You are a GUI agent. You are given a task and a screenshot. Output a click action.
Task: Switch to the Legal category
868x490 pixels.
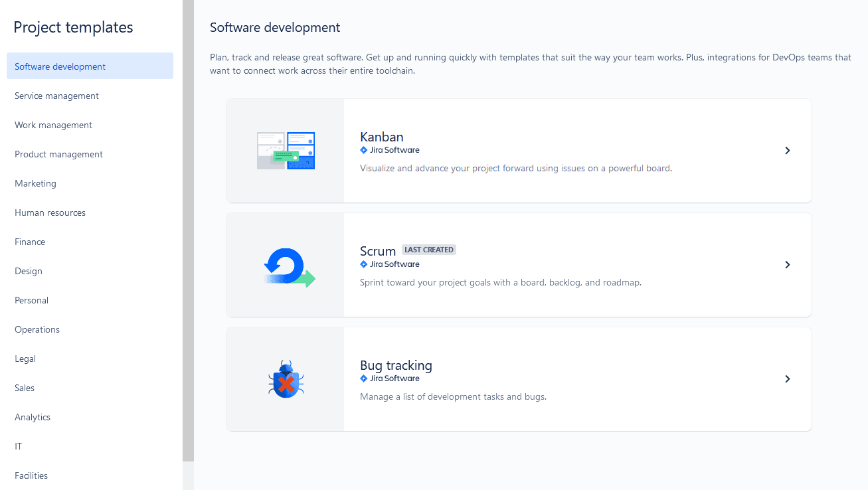[90, 359]
